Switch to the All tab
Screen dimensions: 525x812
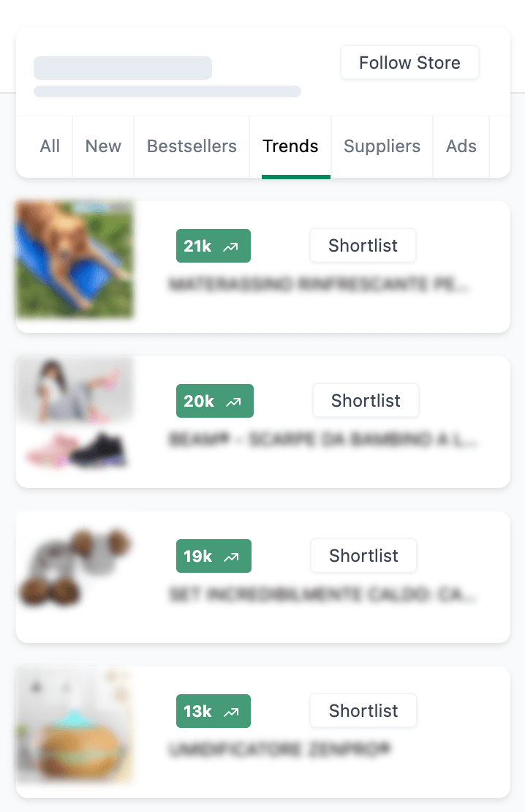click(x=50, y=146)
